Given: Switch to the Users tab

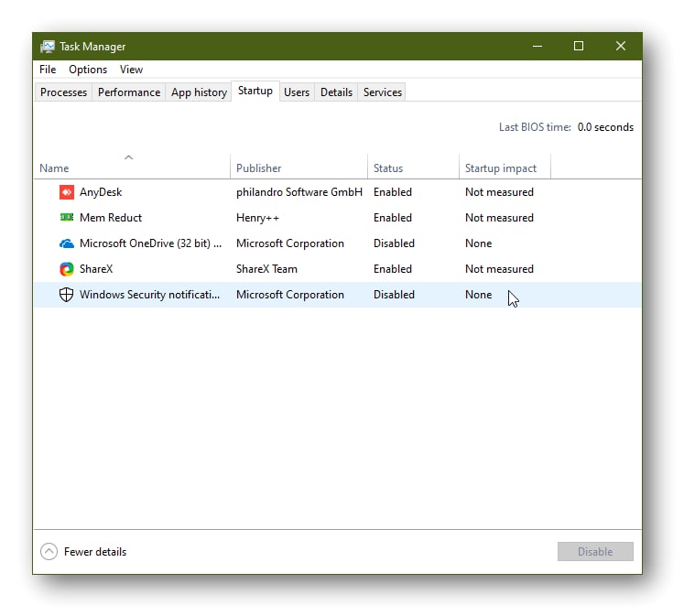Looking at the screenshot, I should click(297, 92).
